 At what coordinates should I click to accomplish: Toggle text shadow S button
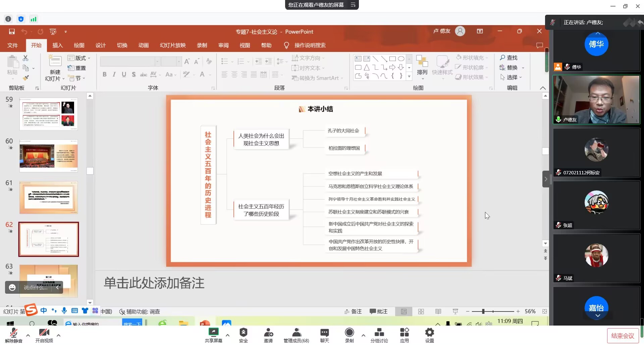pos(133,74)
